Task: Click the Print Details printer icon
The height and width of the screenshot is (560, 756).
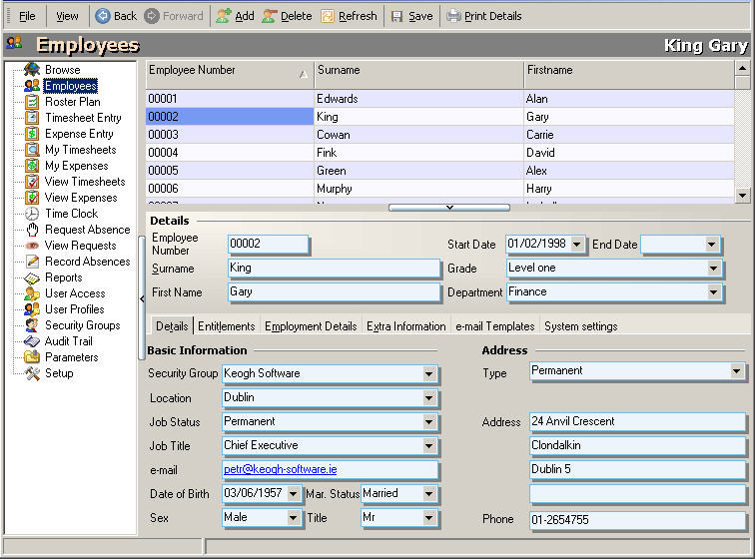Action: (453, 16)
